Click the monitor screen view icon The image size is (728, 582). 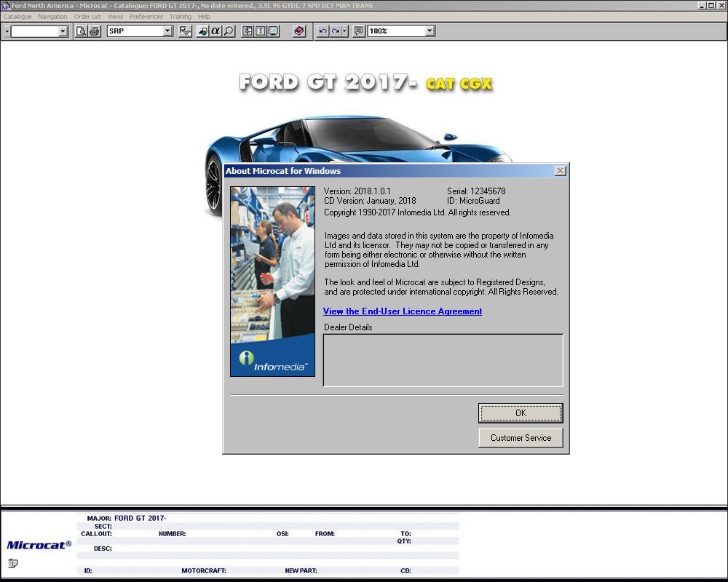274,31
